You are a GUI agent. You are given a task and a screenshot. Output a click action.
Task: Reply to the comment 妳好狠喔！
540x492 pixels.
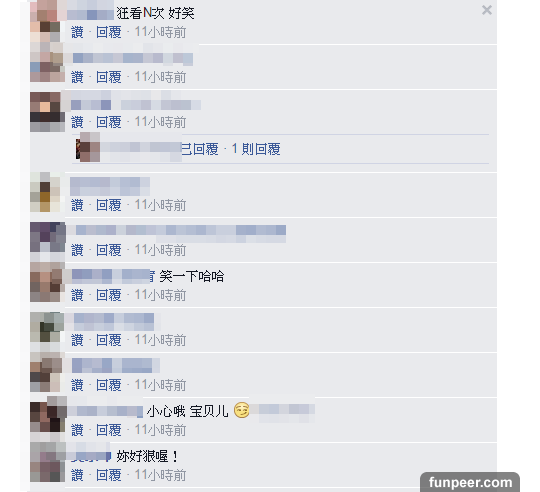coord(108,475)
